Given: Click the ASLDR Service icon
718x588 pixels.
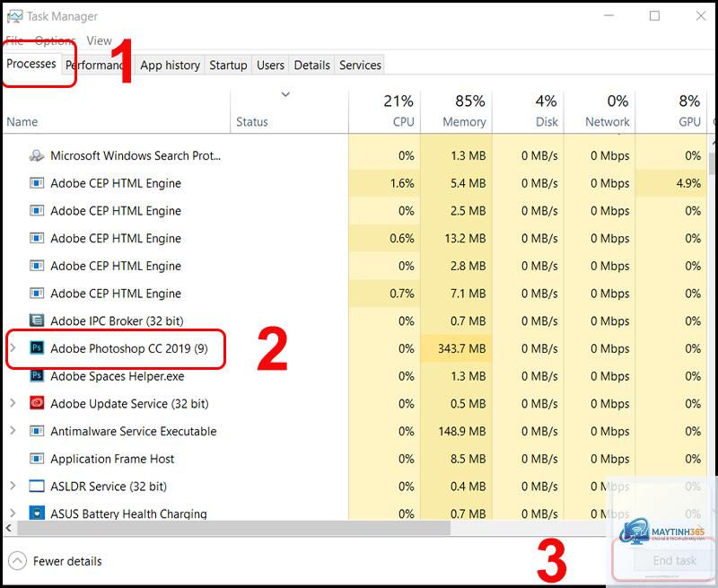Looking at the screenshot, I should 37,486.
